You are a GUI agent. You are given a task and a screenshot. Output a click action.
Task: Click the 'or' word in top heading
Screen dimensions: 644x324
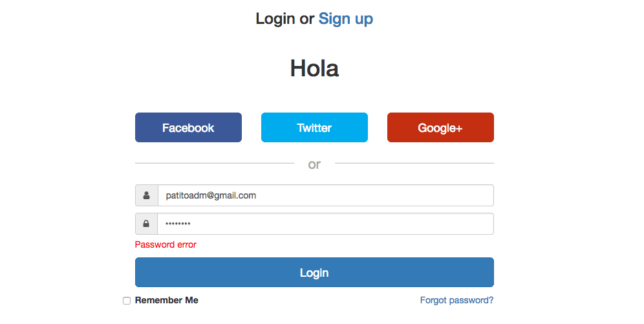[x=306, y=19]
